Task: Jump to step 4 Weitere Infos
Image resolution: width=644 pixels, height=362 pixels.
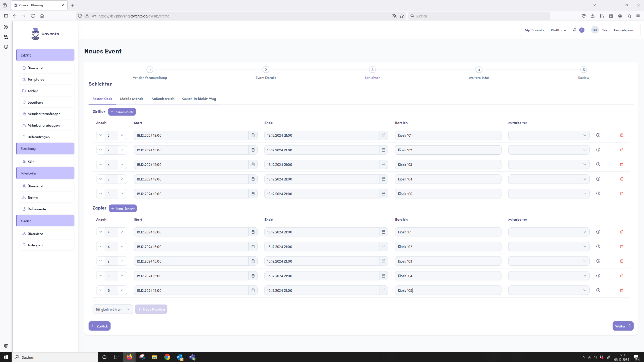Action: coord(479,70)
